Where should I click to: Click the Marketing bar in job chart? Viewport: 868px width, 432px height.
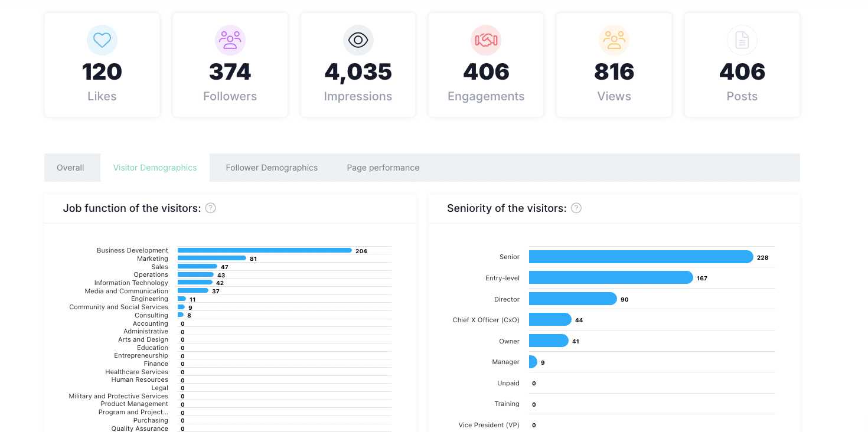coord(211,258)
